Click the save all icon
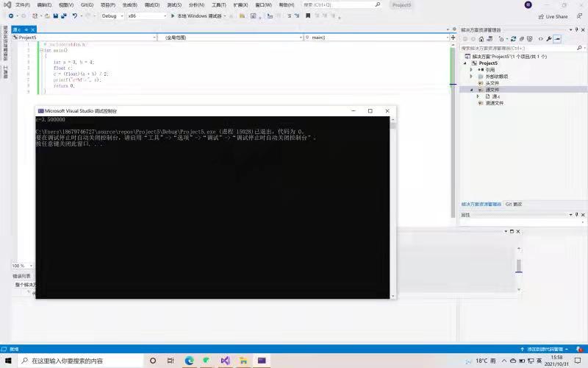The width and height of the screenshot is (588, 368). pyautogui.click(x=64, y=15)
